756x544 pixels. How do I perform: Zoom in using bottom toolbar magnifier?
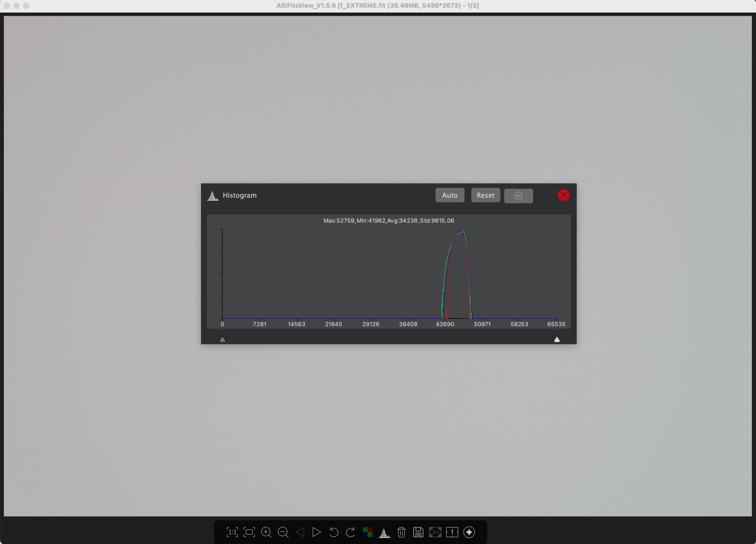coord(266,532)
